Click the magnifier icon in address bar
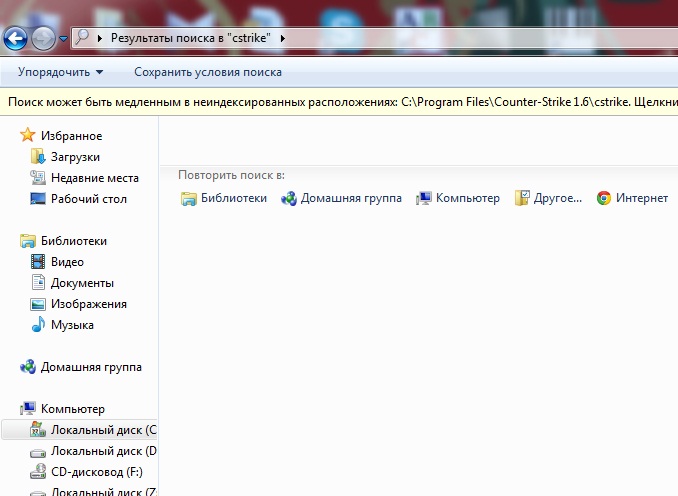This screenshot has width=678, height=496. [x=82, y=38]
